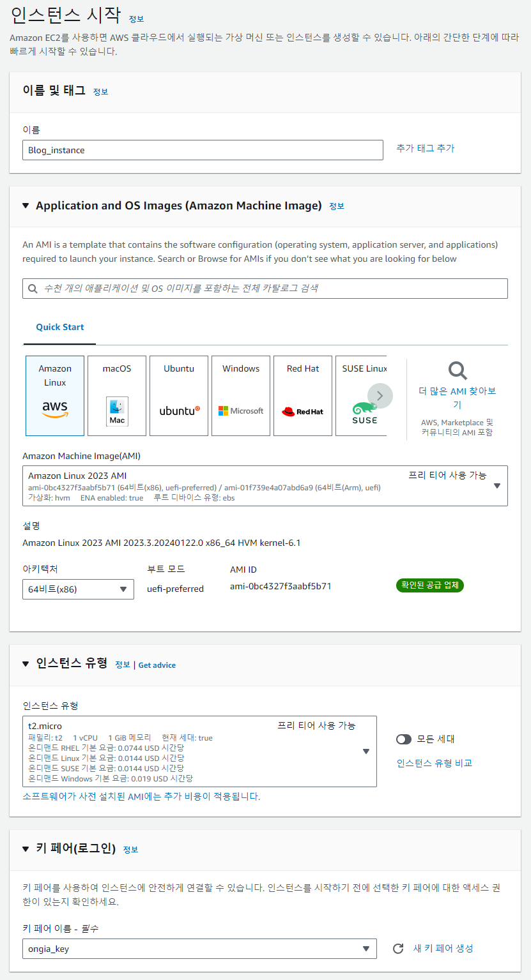Click the Microsoft logo icon

tap(241, 411)
